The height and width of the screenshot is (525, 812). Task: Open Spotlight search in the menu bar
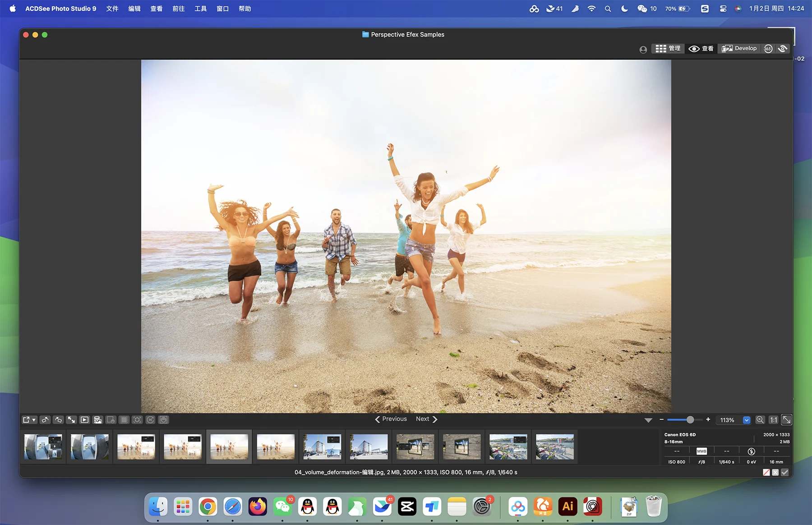608,9
